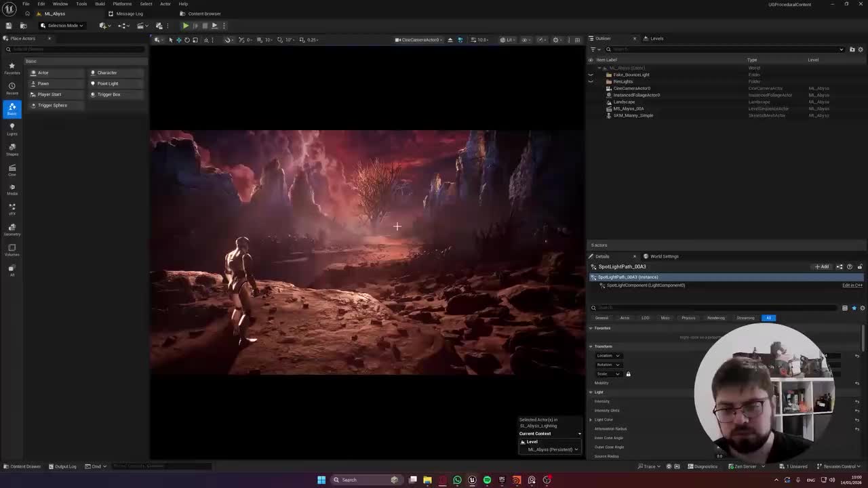Toggle visibility of RimLights folder
Image resolution: width=868 pixels, height=488 pixels.
pyautogui.click(x=591, y=81)
